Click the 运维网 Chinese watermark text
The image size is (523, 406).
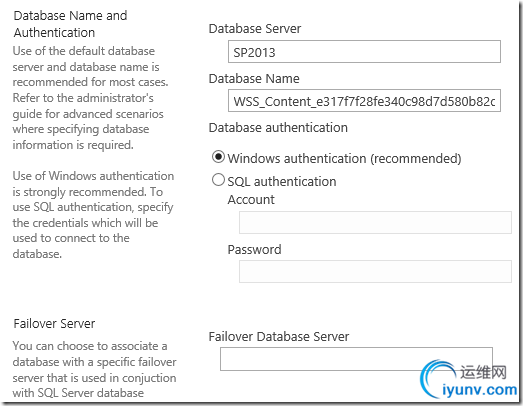(483, 372)
